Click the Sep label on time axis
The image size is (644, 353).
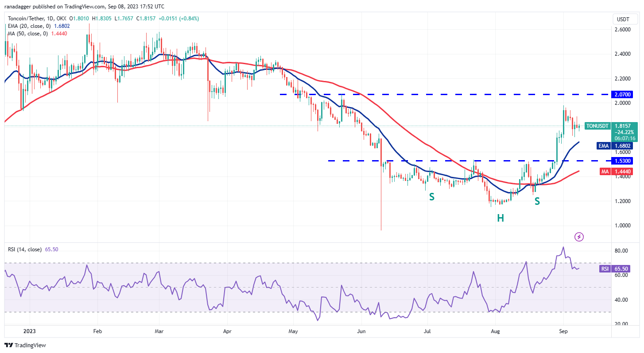coord(563,330)
